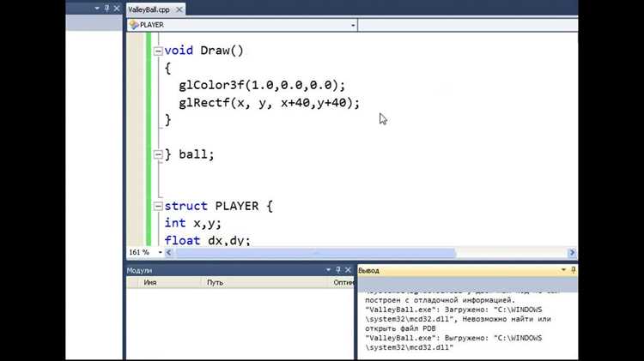Click the glRectf(x, y, x+40,y+40); line
Viewport: 644px width, 361px height.
coord(269,103)
